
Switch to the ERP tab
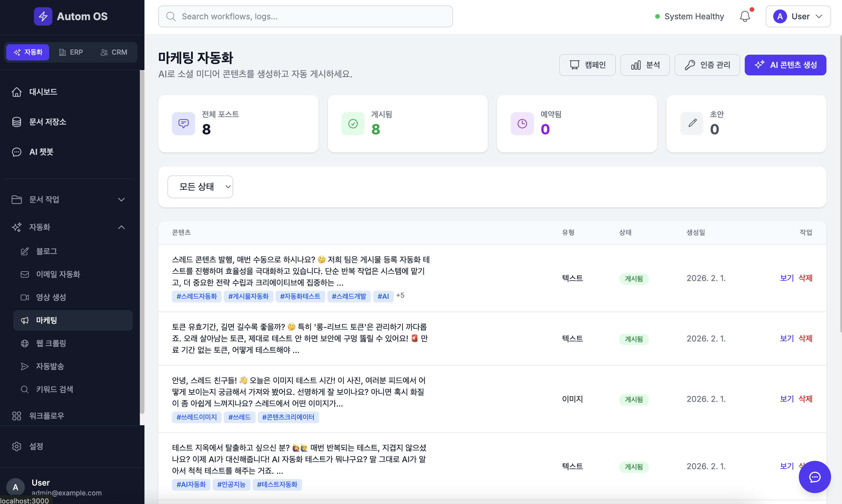pos(71,52)
